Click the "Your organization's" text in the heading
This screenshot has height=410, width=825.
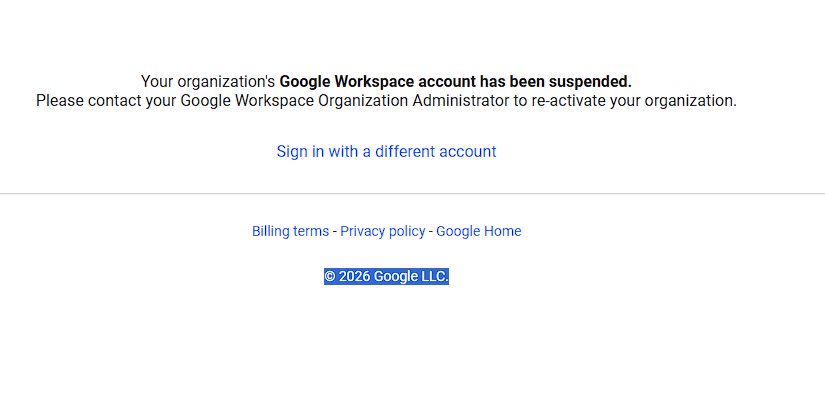click(x=207, y=81)
